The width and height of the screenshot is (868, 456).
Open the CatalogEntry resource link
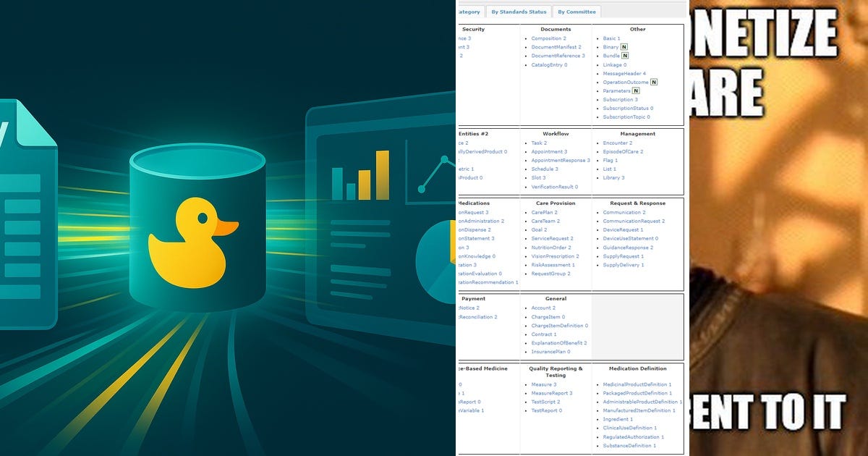tap(547, 65)
